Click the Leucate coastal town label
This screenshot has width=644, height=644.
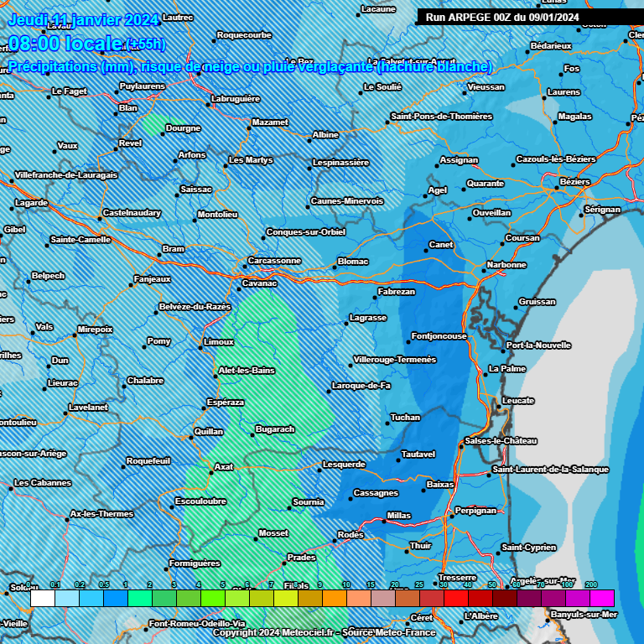pyautogui.click(x=517, y=401)
